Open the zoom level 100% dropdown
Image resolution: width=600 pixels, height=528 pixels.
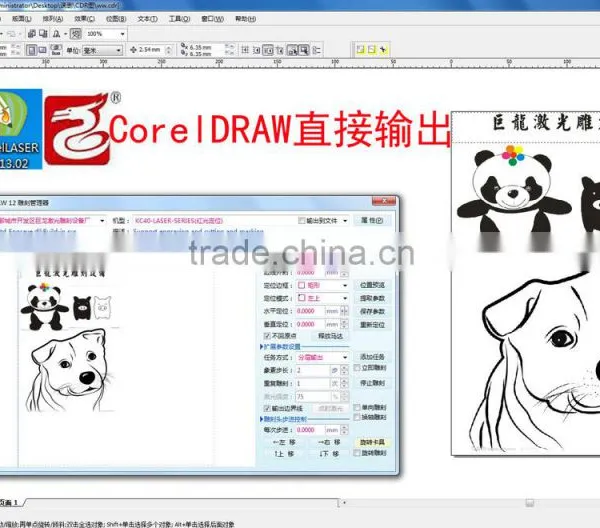click(x=122, y=34)
